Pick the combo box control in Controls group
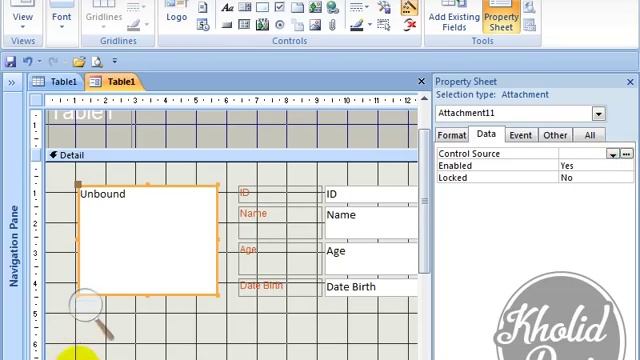Viewport: 640px width, 360px height. click(x=244, y=7)
